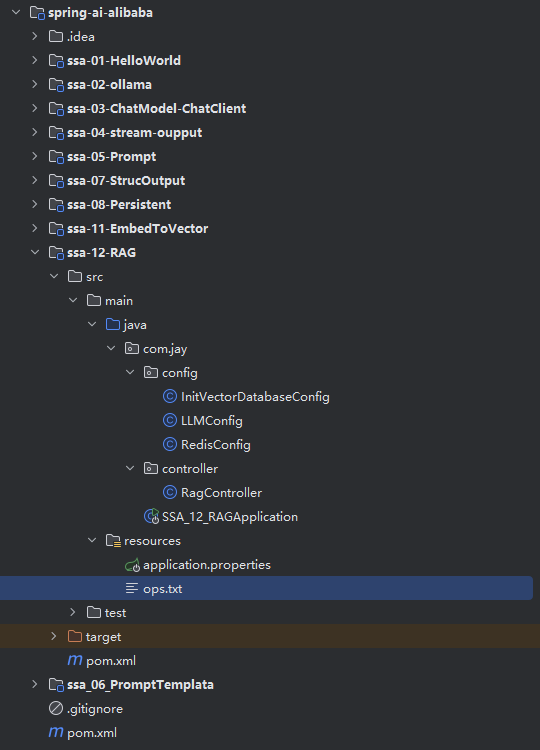Click the application.properties Spring config icon

(x=132, y=565)
